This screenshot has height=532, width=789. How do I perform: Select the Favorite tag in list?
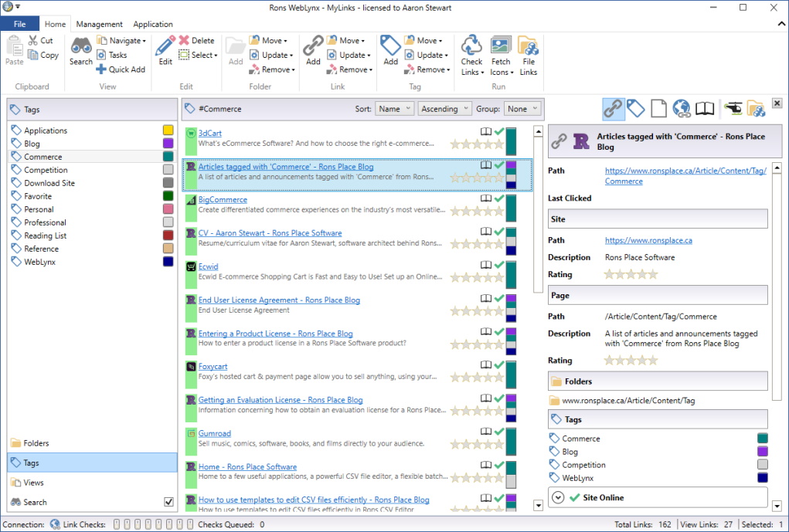click(92, 196)
